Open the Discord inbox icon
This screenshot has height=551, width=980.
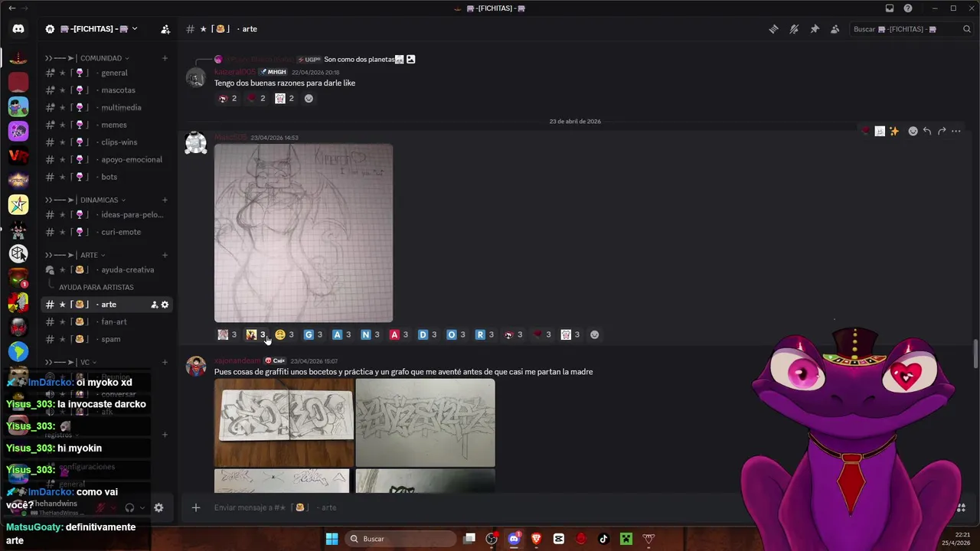tap(890, 8)
